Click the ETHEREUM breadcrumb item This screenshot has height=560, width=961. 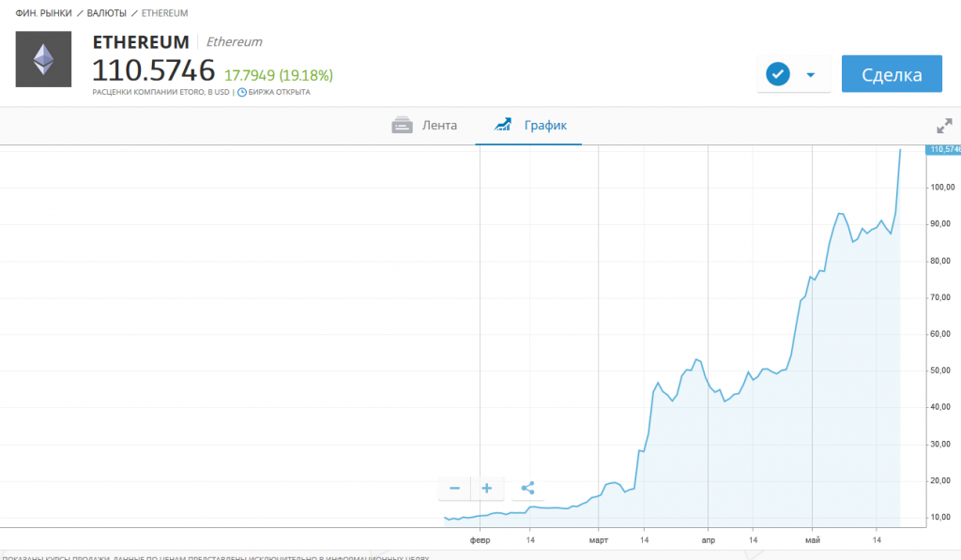click(x=164, y=12)
